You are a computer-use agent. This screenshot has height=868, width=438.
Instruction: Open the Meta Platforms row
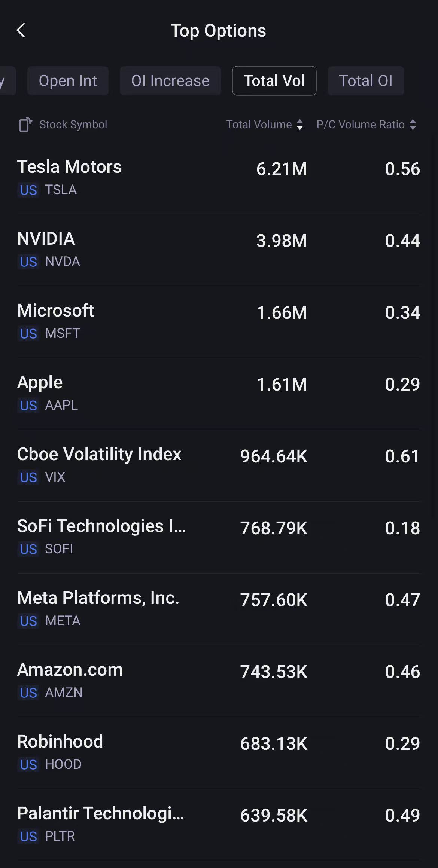point(219,609)
